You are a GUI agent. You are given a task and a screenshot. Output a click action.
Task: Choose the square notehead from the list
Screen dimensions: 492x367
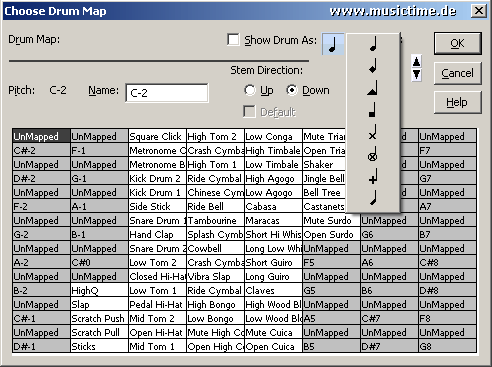coord(373,110)
